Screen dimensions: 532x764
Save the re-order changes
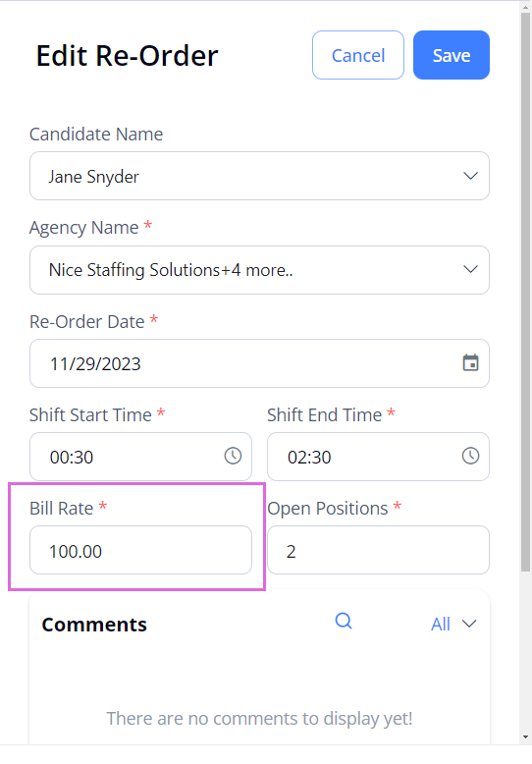pos(452,55)
